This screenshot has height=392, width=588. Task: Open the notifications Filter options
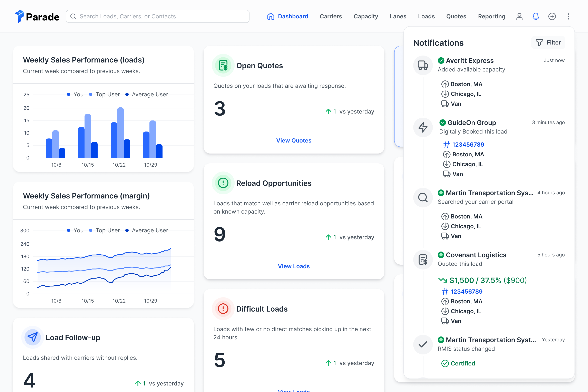click(x=548, y=42)
